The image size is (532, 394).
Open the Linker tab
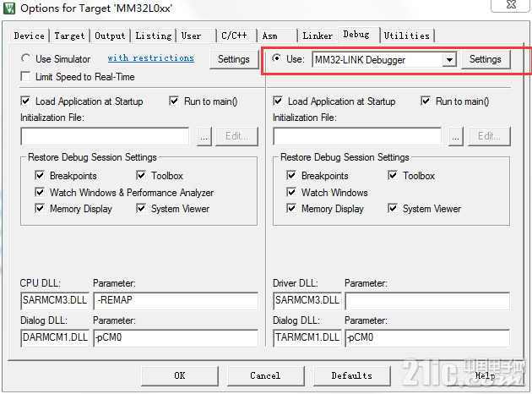coord(318,36)
